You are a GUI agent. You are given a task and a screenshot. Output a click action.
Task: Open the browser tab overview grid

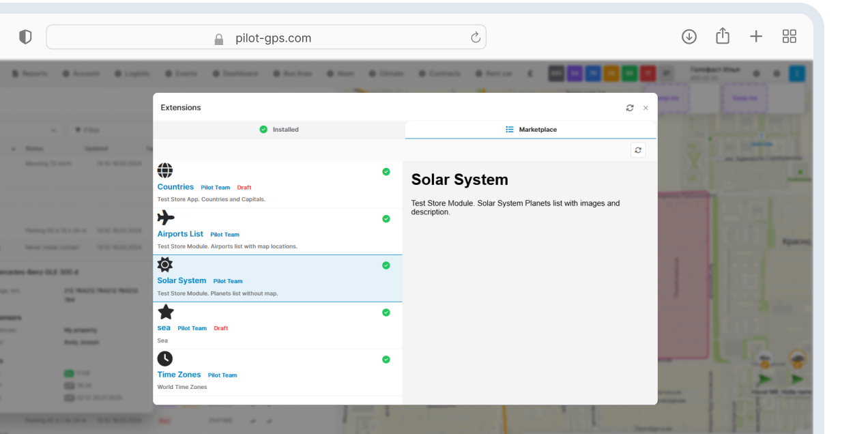790,37
